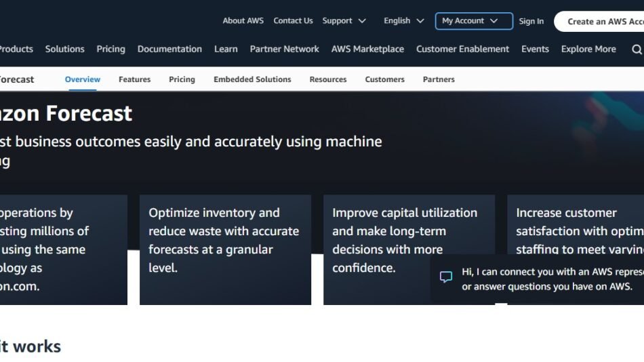Open the top Pricing menu item

[111, 49]
